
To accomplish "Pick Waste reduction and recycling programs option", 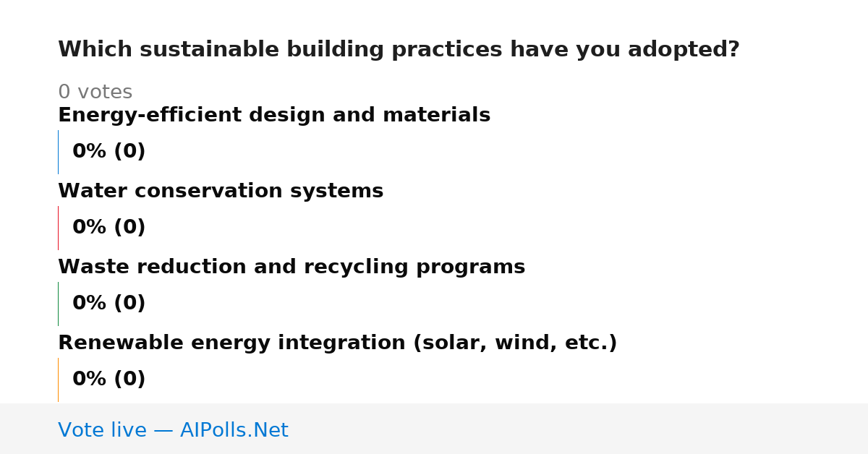I will (292, 267).
